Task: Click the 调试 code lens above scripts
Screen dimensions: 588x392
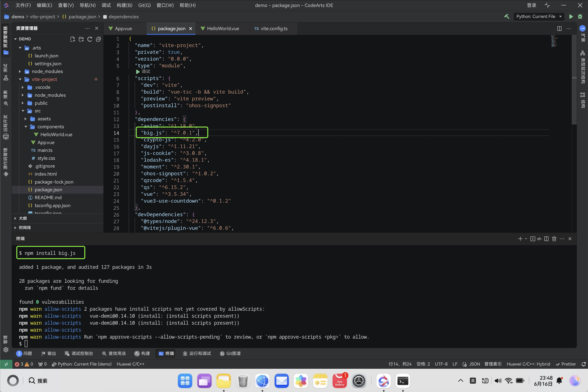Action: coord(143,72)
